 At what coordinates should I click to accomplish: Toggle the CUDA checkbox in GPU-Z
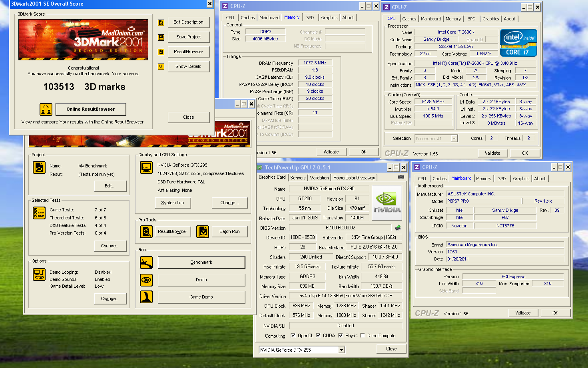coord(318,336)
